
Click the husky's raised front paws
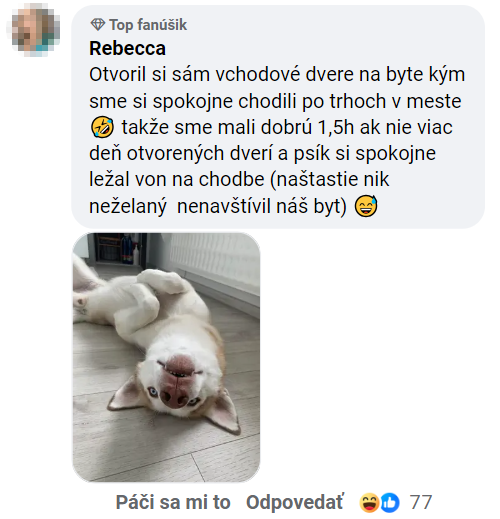pyautogui.click(x=162, y=282)
